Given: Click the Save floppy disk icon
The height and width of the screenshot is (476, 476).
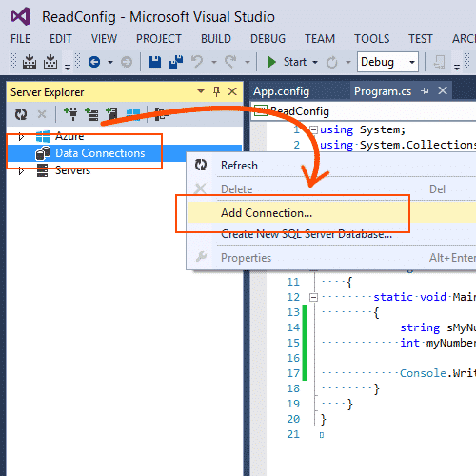Looking at the screenshot, I should 155,62.
